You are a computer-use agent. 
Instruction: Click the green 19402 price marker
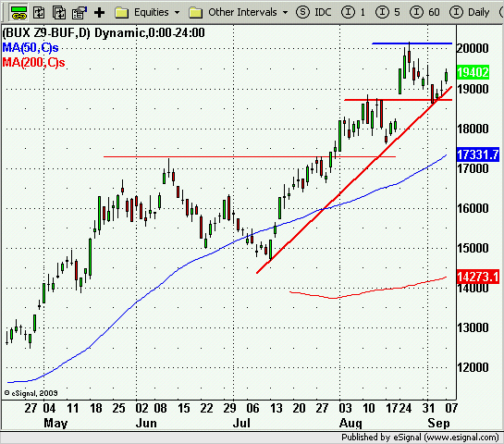(473, 72)
